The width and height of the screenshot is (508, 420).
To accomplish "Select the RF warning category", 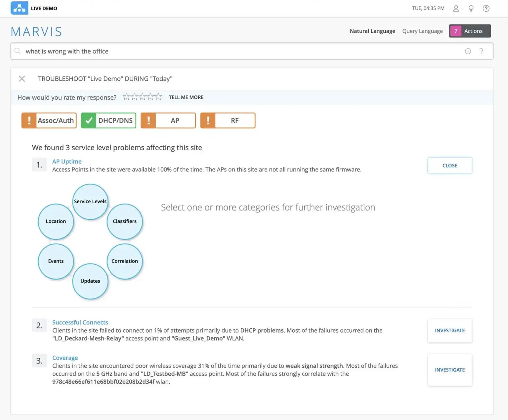I will (x=228, y=120).
